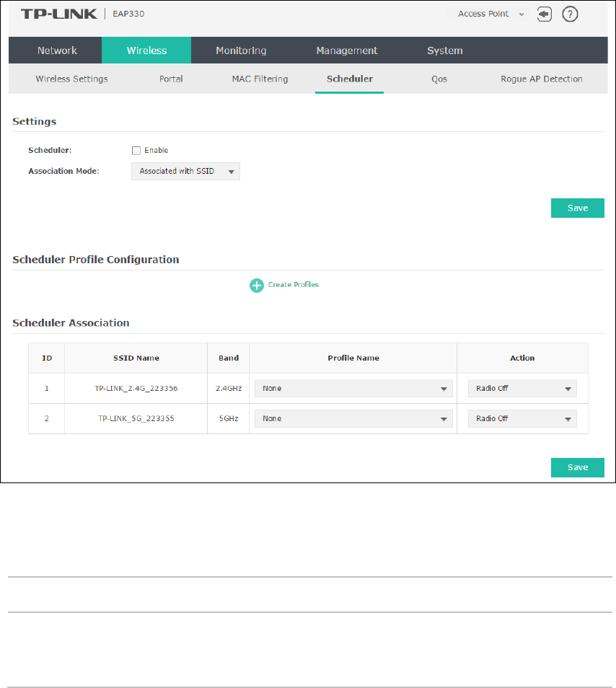Viewport: 616px width, 688px height.
Task: Open the MAC Filtering sub-tab
Action: (260, 79)
